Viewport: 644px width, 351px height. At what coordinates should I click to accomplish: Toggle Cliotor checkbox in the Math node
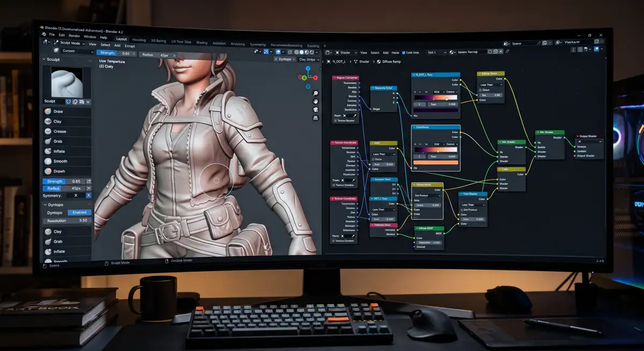373,159
